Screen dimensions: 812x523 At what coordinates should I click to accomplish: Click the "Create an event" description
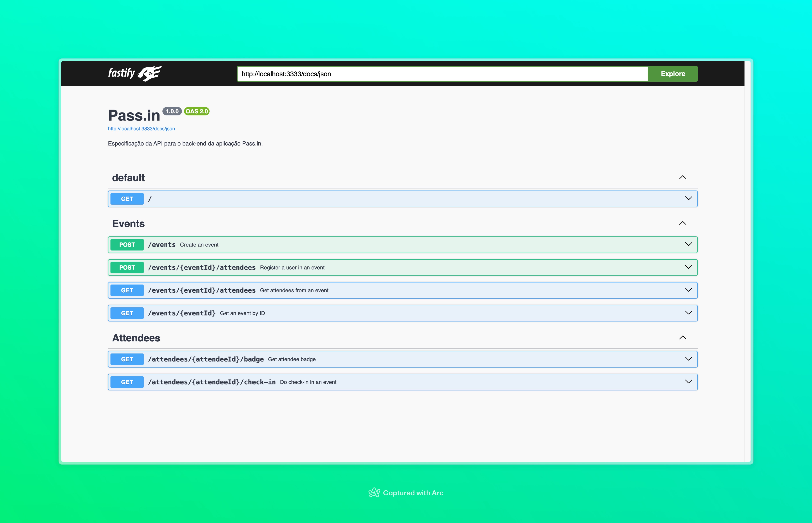[x=199, y=245]
